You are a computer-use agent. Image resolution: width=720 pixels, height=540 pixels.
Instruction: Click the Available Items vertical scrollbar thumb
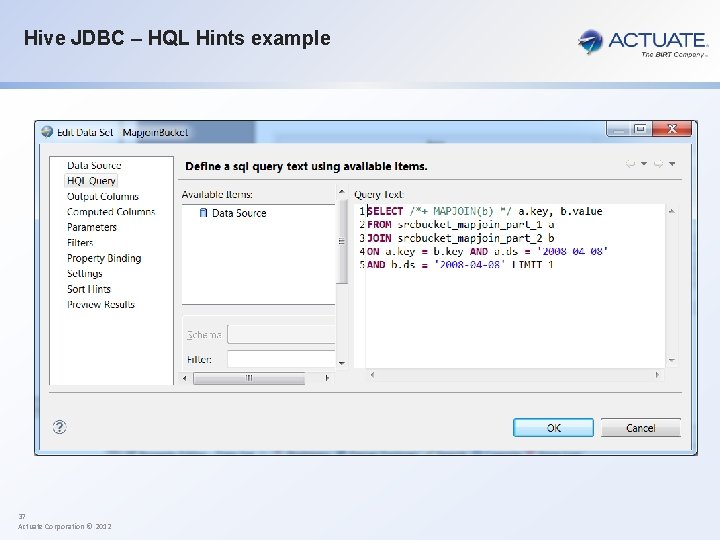tap(342, 242)
